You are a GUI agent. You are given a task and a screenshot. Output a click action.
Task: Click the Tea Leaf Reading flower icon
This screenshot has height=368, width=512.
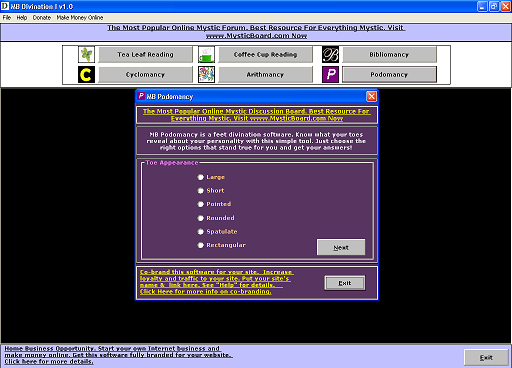[x=86, y=54]
